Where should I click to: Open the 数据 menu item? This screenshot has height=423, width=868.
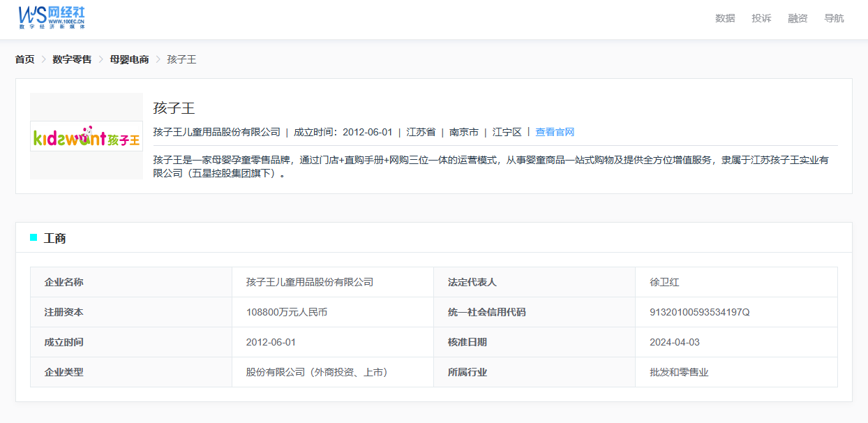tap(725, 18)
